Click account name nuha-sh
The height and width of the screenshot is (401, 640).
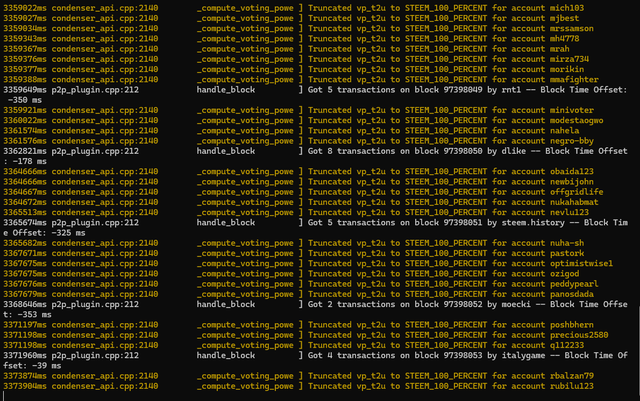[x=567, y=243]
